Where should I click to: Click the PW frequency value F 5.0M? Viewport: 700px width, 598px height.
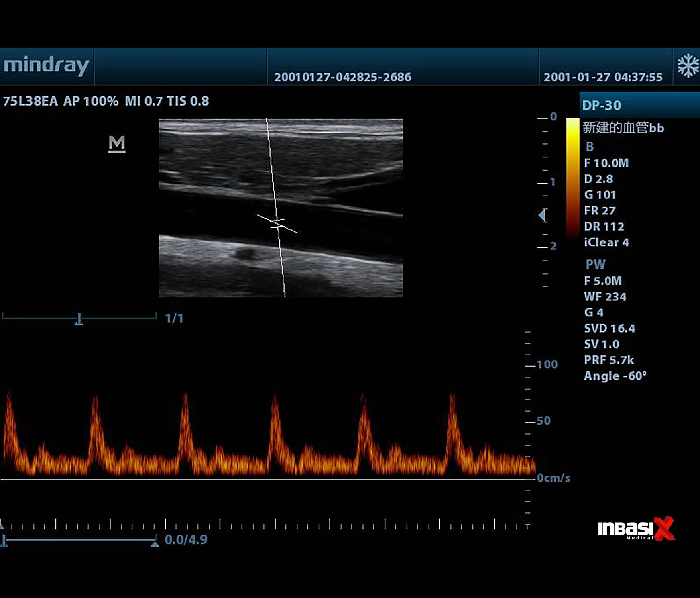pyautogui.click(x=603, y=281)
